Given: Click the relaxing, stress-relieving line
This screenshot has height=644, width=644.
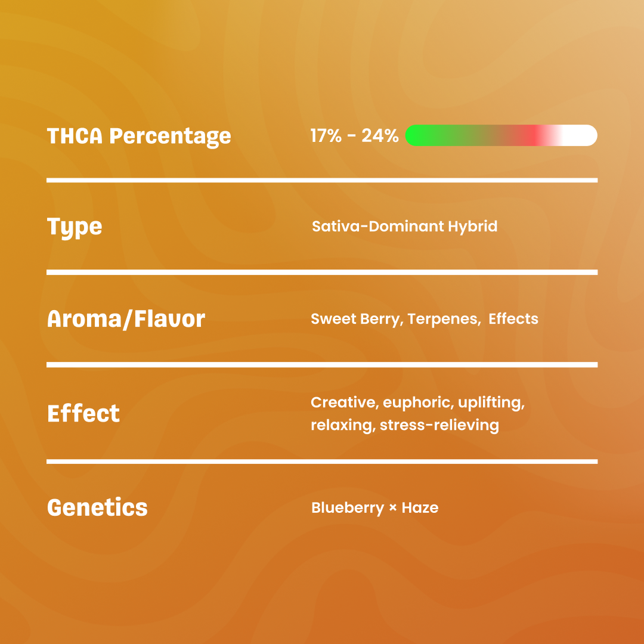Looking at the screenshot, I should 405,425.
